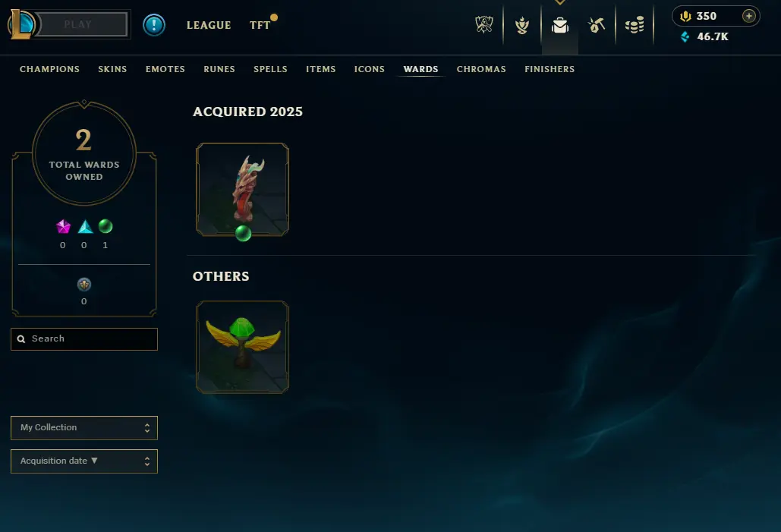Open the crossed-swords clash icon in top bar

[484, 24]
